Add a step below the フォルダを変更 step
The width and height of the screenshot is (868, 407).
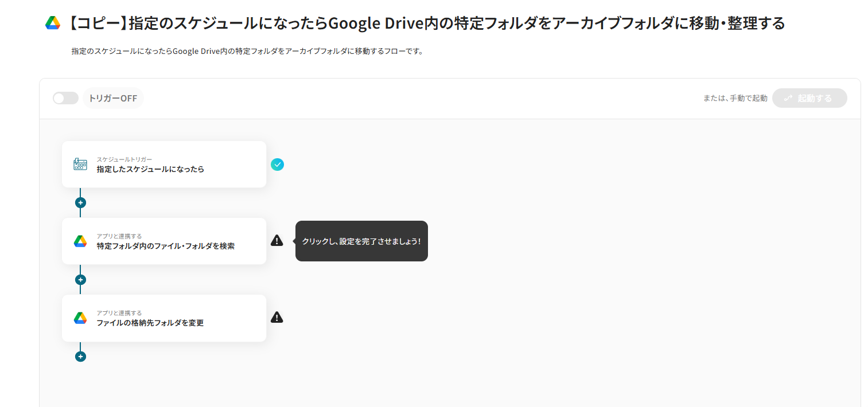(x=80, y=357)
